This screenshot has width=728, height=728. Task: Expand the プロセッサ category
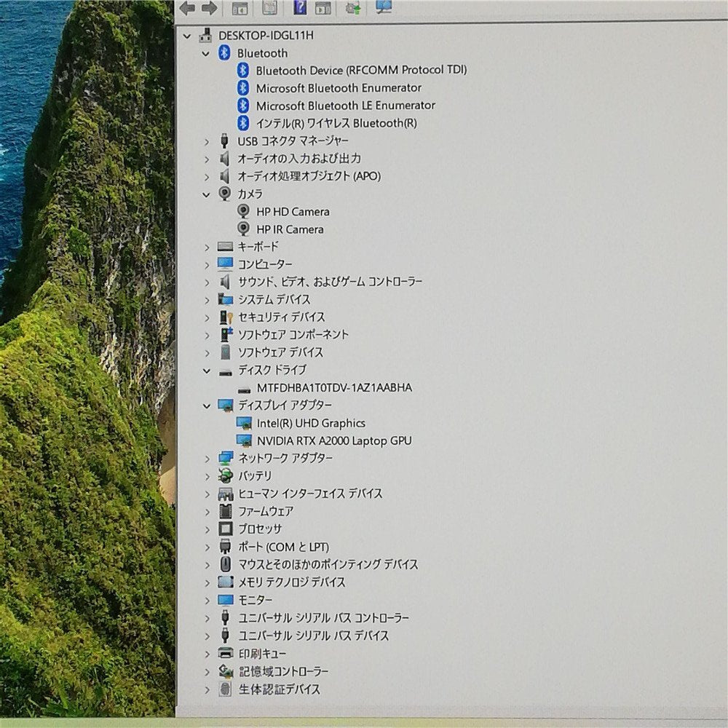[207, 529]
